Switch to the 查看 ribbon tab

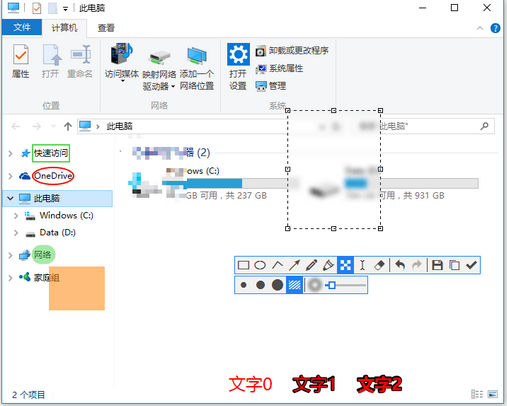[106, 28]
